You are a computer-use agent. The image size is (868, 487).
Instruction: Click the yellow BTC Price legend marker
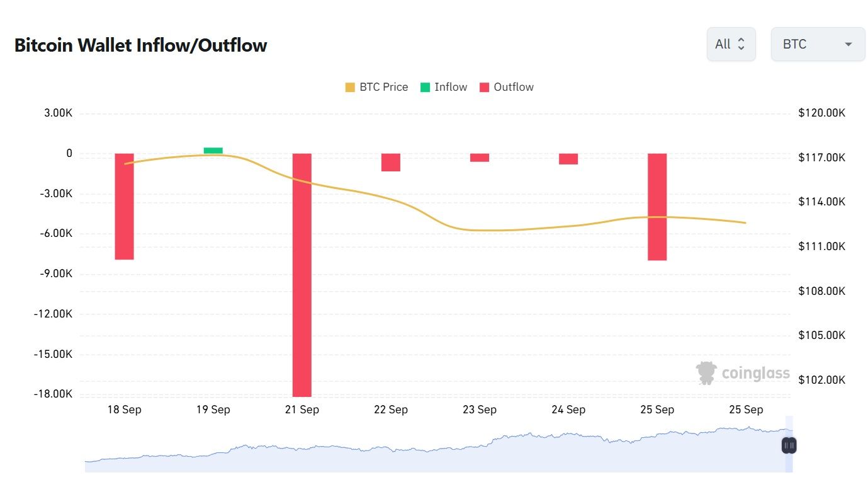click(x=350, y=87)
